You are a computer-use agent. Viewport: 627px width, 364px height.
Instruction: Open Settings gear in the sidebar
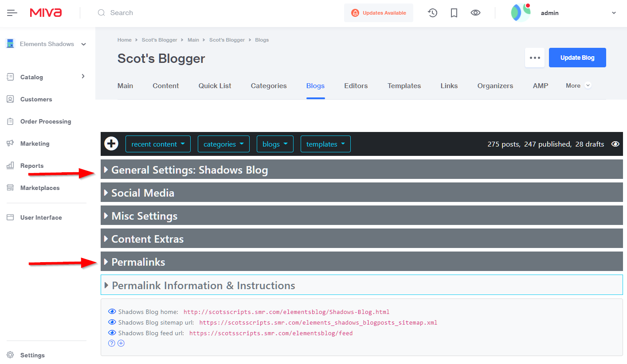(11, 355)
